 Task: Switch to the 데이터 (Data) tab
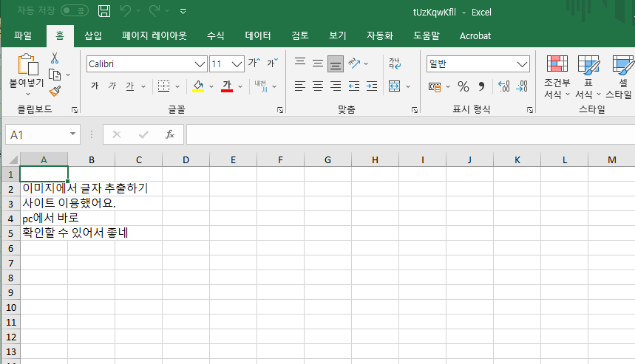257,35
